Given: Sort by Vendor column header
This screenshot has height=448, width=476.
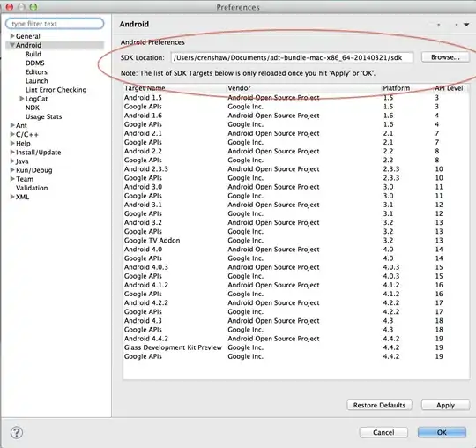Looking at the screenshot, I should coord(304,88).
